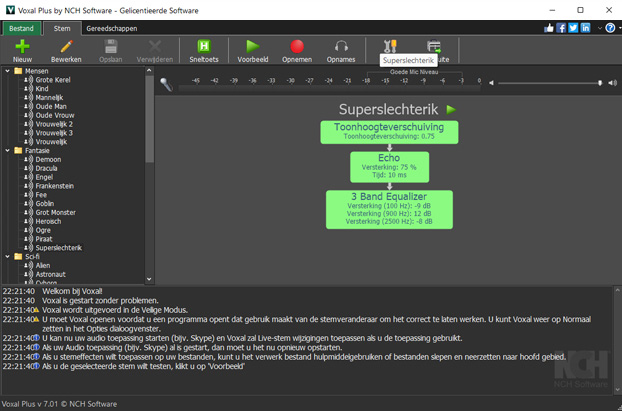
Task: Click the log panel scroll up arrow
Action: [618, 290]
